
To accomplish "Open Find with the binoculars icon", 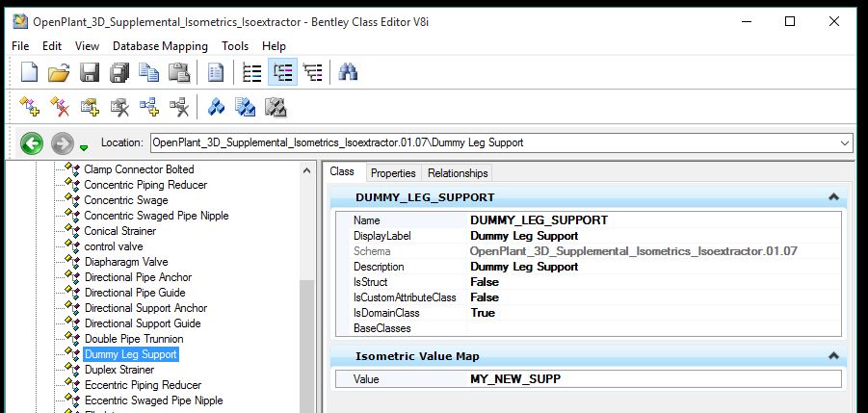I will (348, 72).
